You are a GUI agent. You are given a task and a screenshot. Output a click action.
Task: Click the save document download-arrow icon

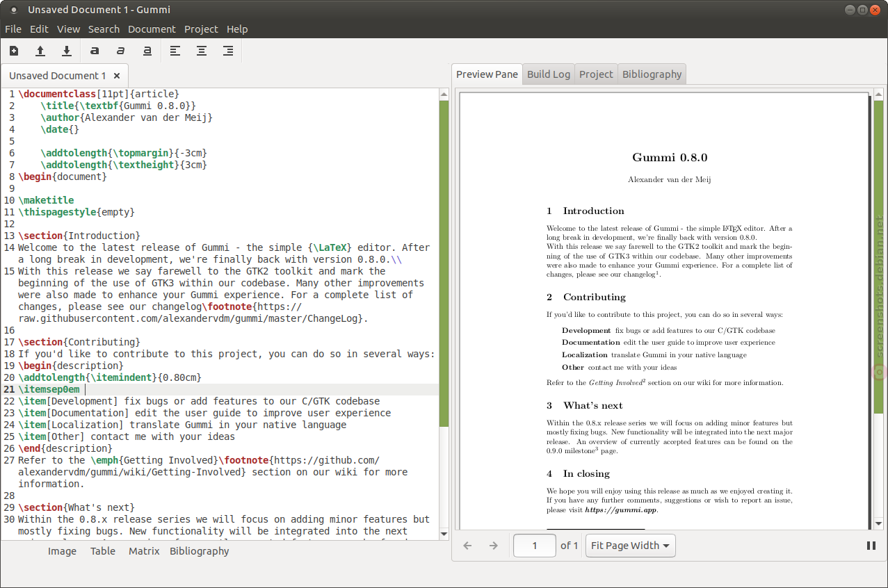point(67,51)
